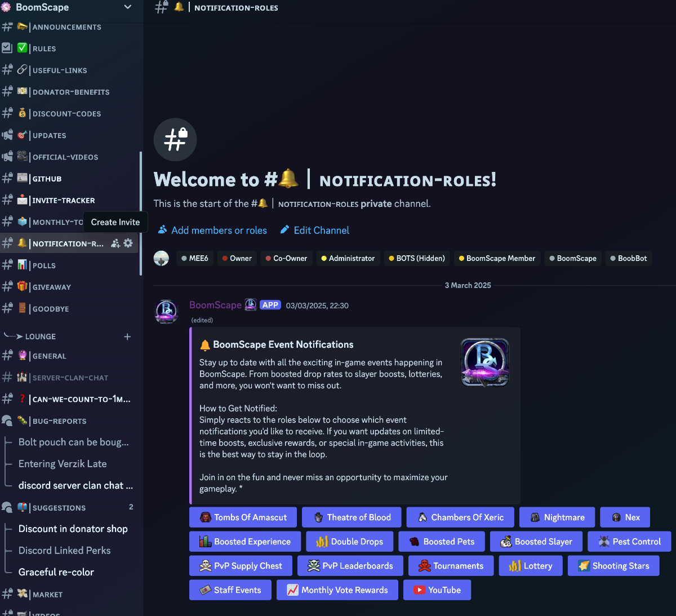Click the Co-Owner role chip
This screenshot has height=616, width=676.
pos(286,258)
